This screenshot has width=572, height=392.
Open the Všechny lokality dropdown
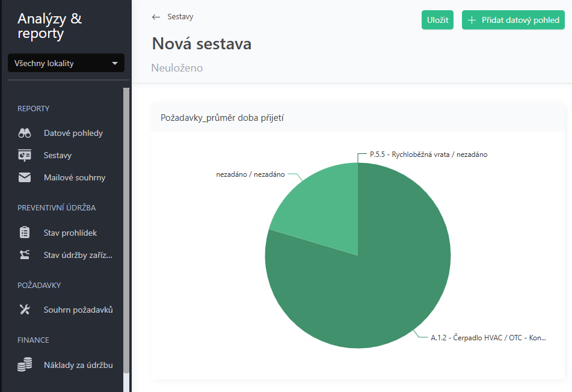(66, 63)
